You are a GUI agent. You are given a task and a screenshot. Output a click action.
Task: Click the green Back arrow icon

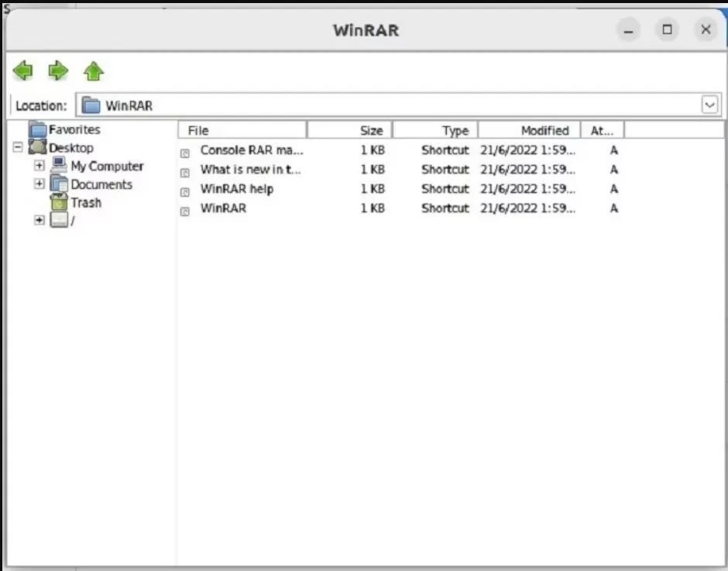point(22,71)
